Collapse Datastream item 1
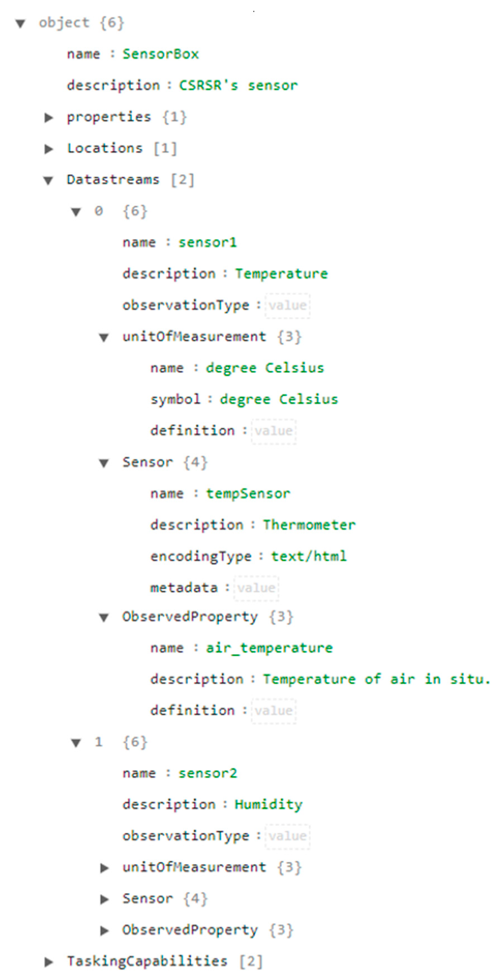This screenshot has width=499, height=980. click(x=76, y=743)
